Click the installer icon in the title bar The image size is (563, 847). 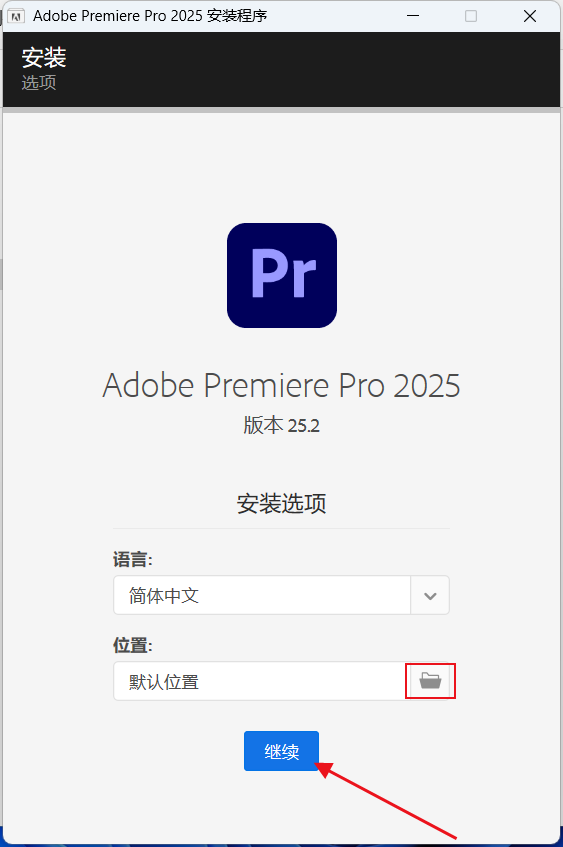pos(16,16)
